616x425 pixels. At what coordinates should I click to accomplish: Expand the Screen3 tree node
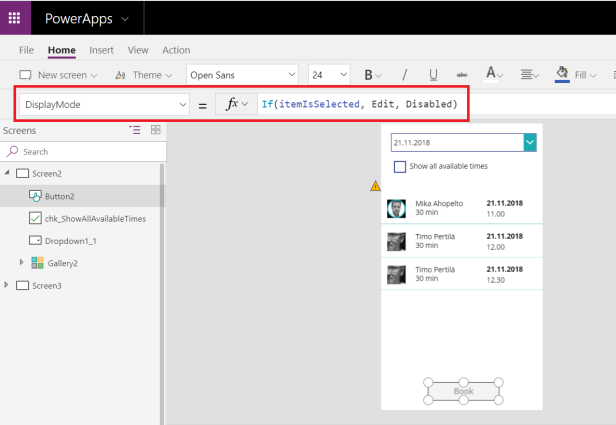8,285
